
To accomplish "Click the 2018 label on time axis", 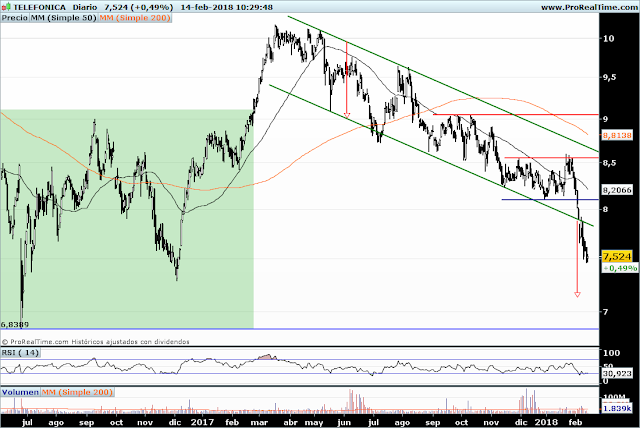I will pyautogui.click(x=546, y=422).
